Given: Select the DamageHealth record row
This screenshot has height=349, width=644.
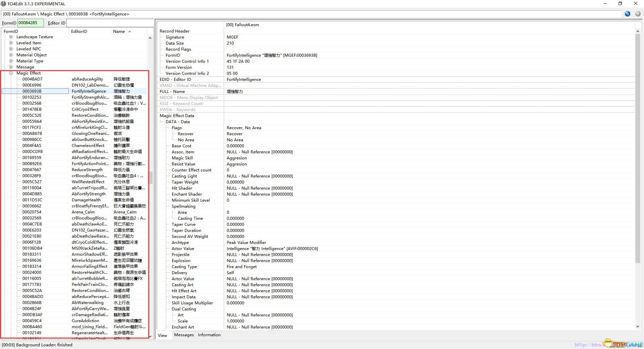Looking at the screenshot, I should [x=74, y=200].
